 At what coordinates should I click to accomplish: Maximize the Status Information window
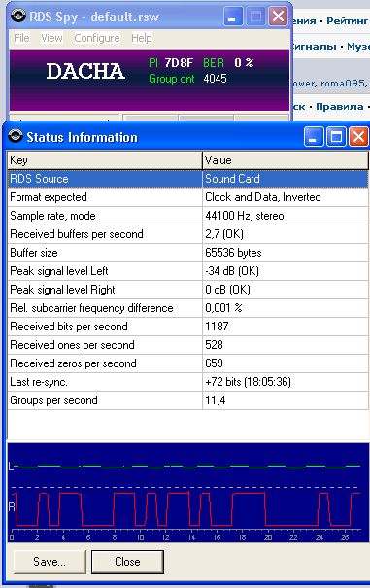pyautogui.click(x=336, y=136)
